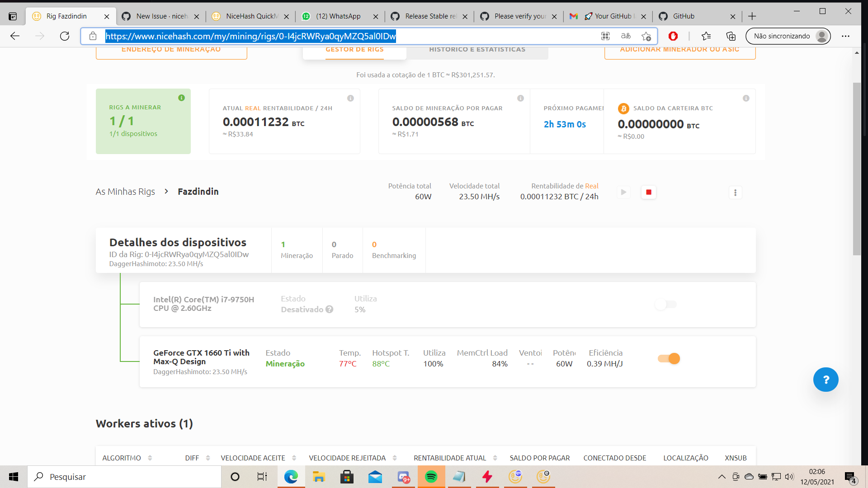Open the WhatsApp browser tab
868x488 pixels.
coord(338,16)
